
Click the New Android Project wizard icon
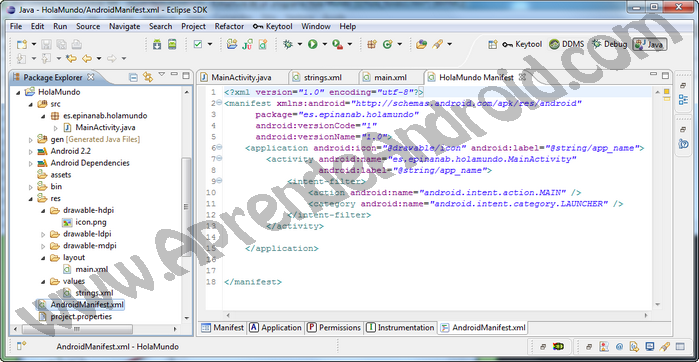pyautogui.click(x=231, y=44)
